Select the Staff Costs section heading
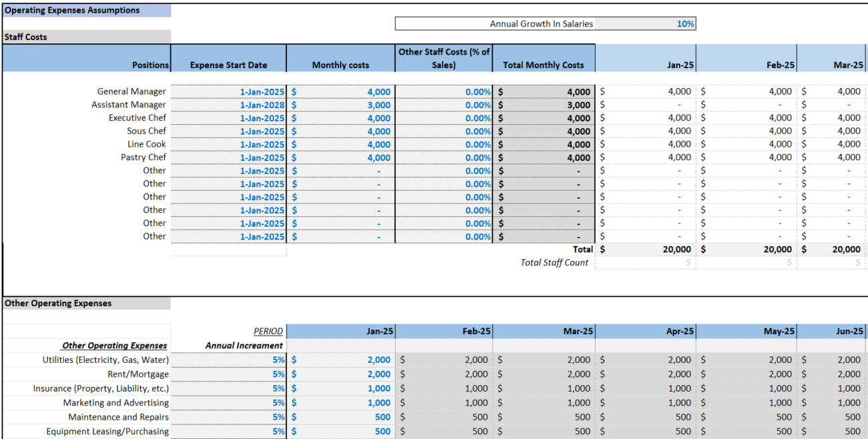 coord(87,37)
